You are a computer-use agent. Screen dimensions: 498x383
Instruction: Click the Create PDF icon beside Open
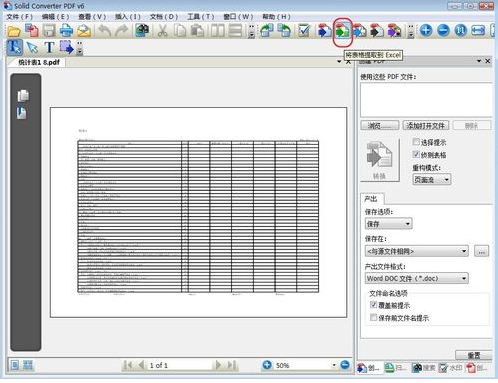point(32,31)
